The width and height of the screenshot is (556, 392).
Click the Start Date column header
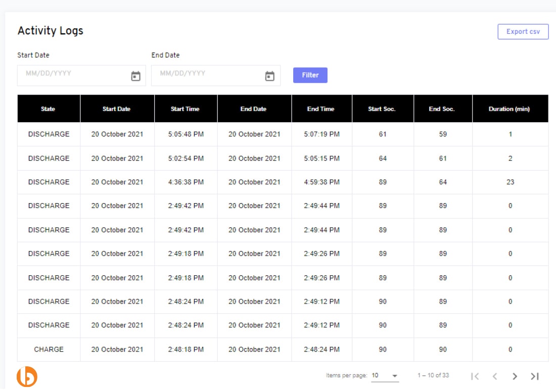click(x=117, y=109)
